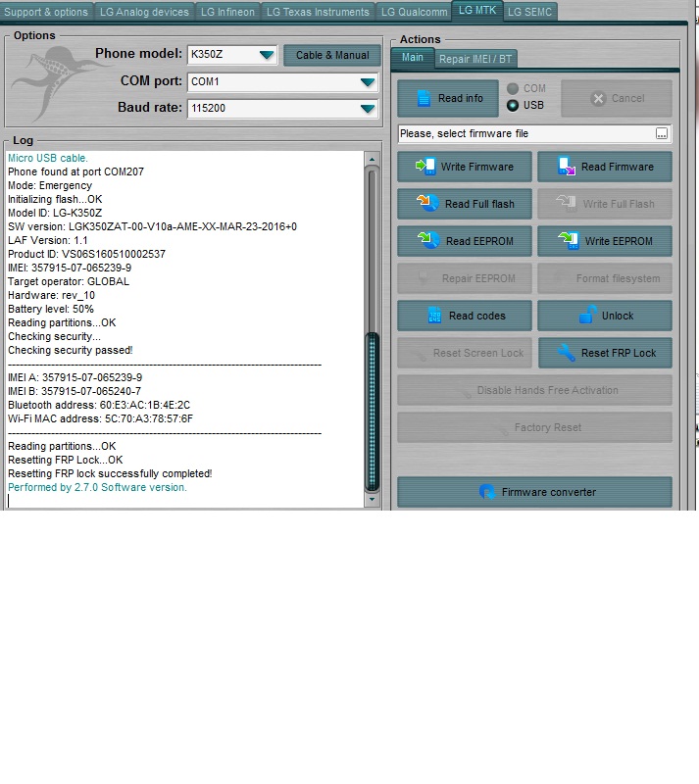
Task: Click the SW version log line
Action: (x=152, y=226)
